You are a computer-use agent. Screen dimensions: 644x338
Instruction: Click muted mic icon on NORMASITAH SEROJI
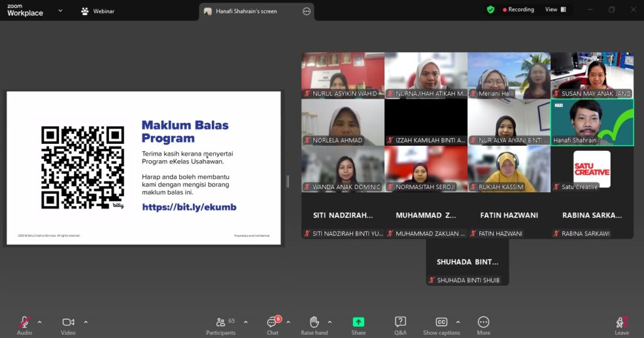coord(390,187)
